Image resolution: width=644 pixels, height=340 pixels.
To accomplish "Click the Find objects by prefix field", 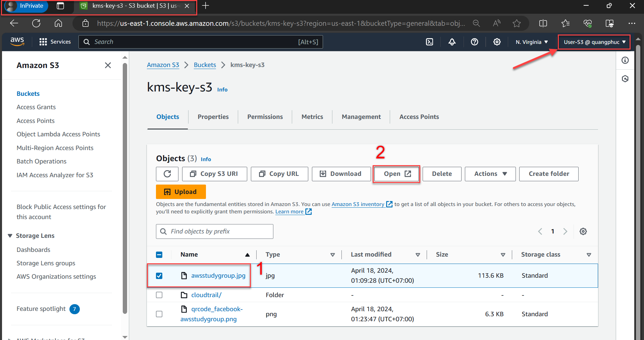I will 215,231.
